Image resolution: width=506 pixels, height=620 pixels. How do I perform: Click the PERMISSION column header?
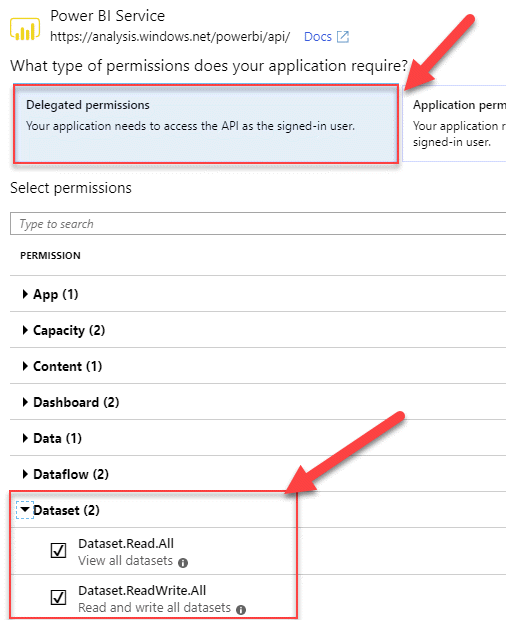click(x=50, y=255)
